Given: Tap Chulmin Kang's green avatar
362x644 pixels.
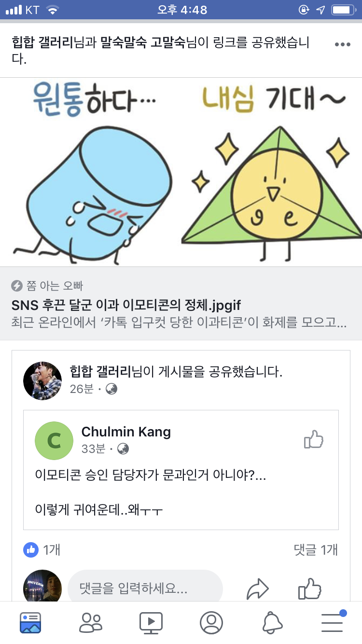Looking at the screenshot, I should (54, 440).
